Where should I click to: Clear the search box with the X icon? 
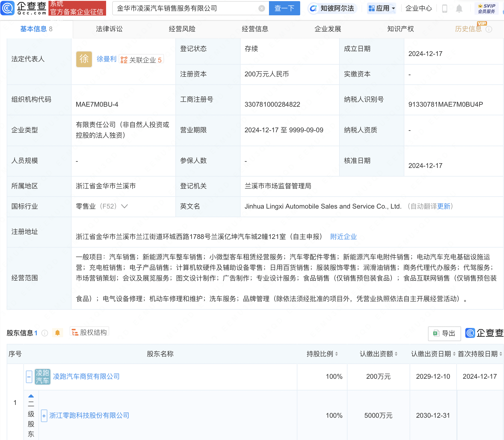[x=261, y=8]
